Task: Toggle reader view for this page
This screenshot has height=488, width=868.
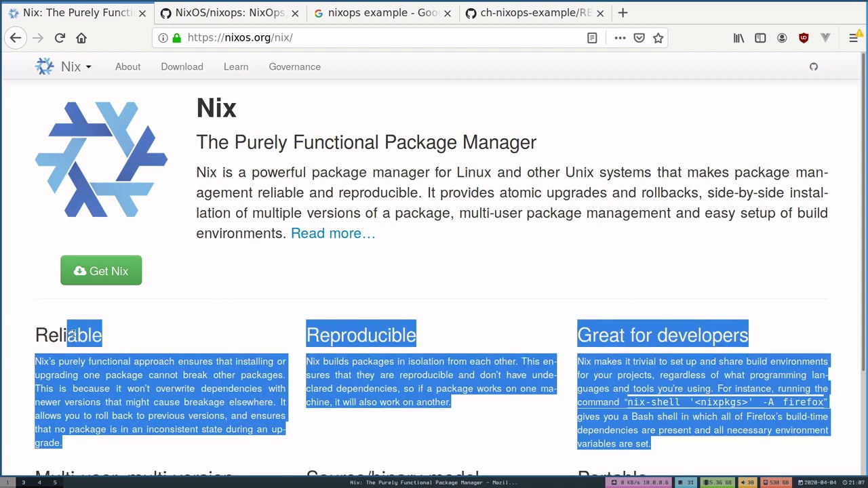Action: (x=592, y=38)
